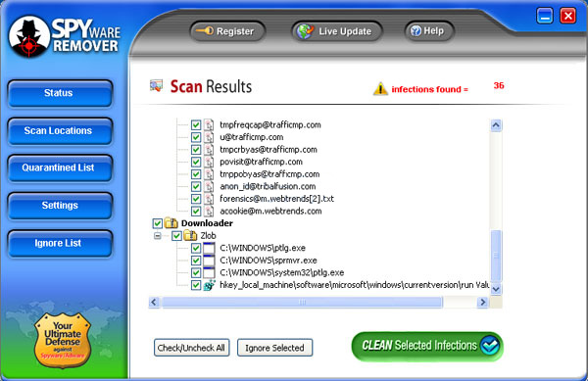Click the exe icon beside C:\WINDOWS\sprmvr.exe

click(209, 261)
